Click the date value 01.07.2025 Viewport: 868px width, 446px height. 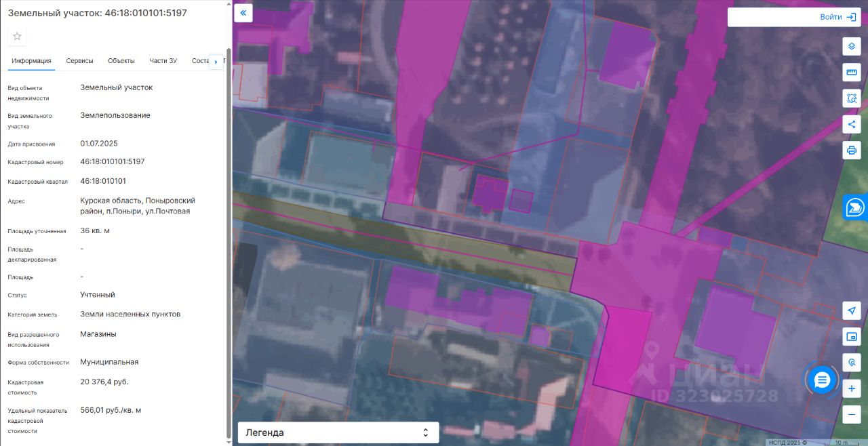[99, 144]
